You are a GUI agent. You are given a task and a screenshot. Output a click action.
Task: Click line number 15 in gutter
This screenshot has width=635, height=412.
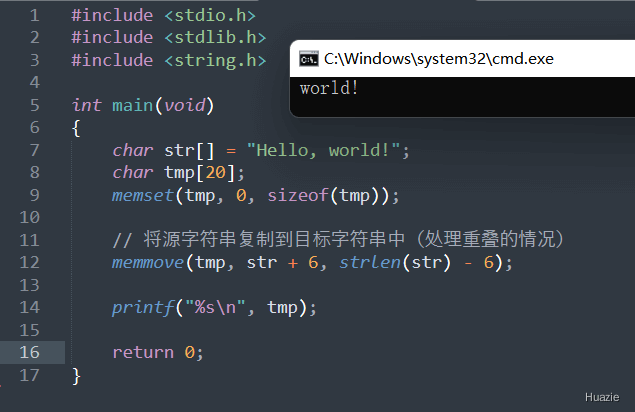(30, 330)
